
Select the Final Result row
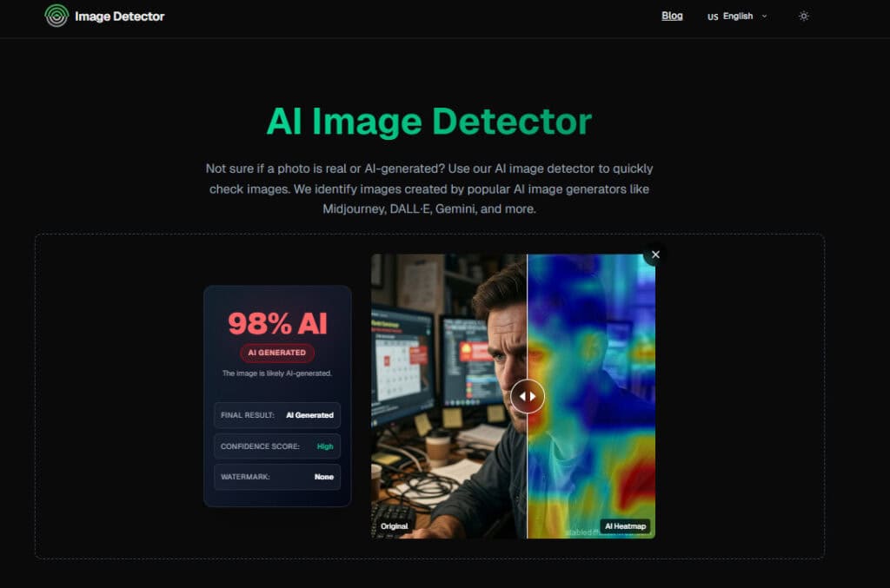point(277,415)
